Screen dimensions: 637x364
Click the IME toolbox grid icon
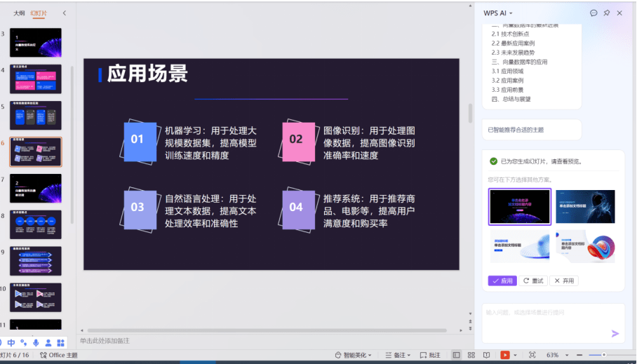(60, 343)
